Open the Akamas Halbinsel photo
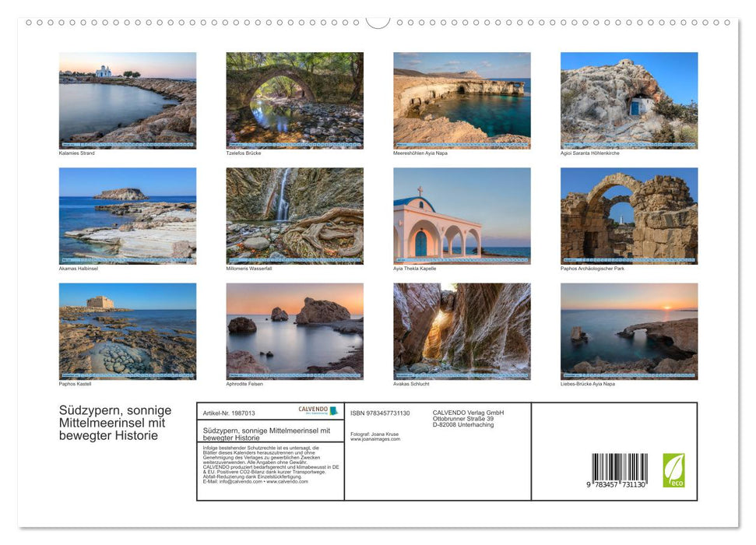The width and height of the screenshot is (756, 545). point(128,216)
